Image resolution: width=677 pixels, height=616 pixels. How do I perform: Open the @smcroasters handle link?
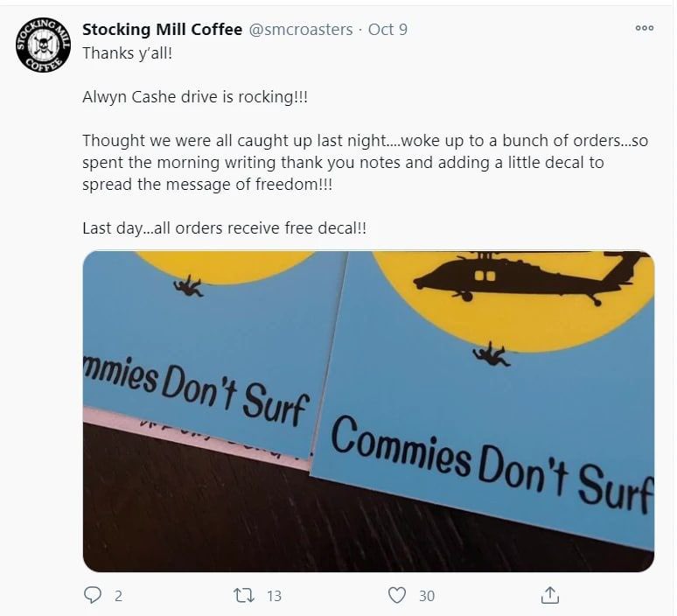(x=301, y=30)
